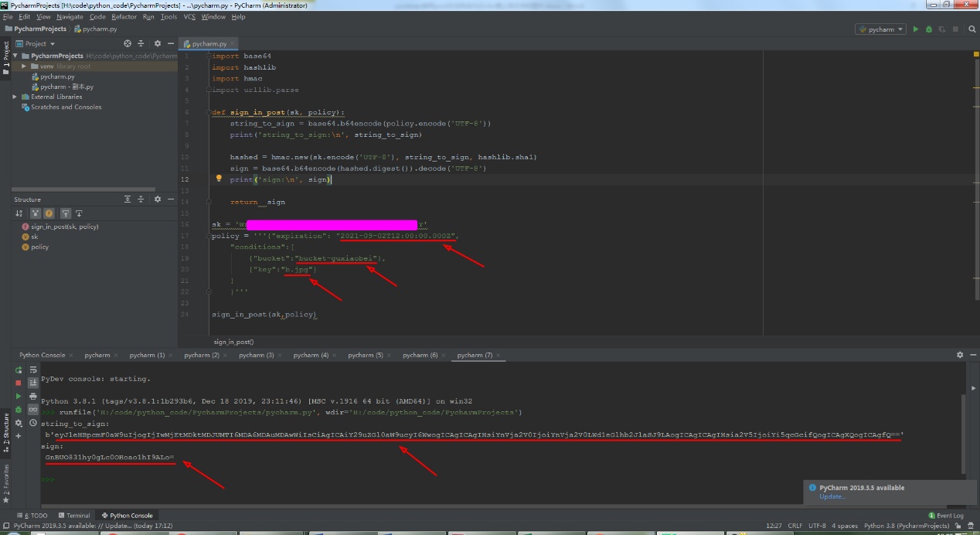This screenshot has width=980, height=535.
Task: Fold the sign_in_post function at line 6
Action: (x=210, y=112)
